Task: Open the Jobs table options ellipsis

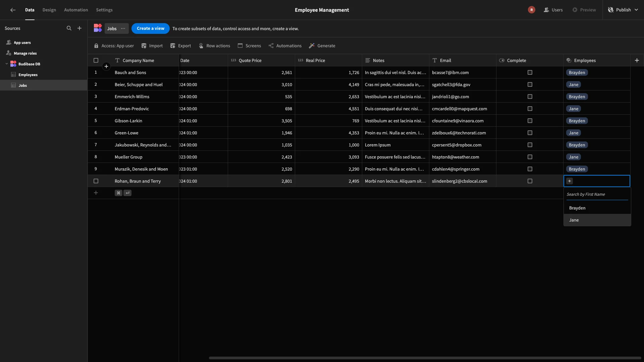Action: [123, 28]
